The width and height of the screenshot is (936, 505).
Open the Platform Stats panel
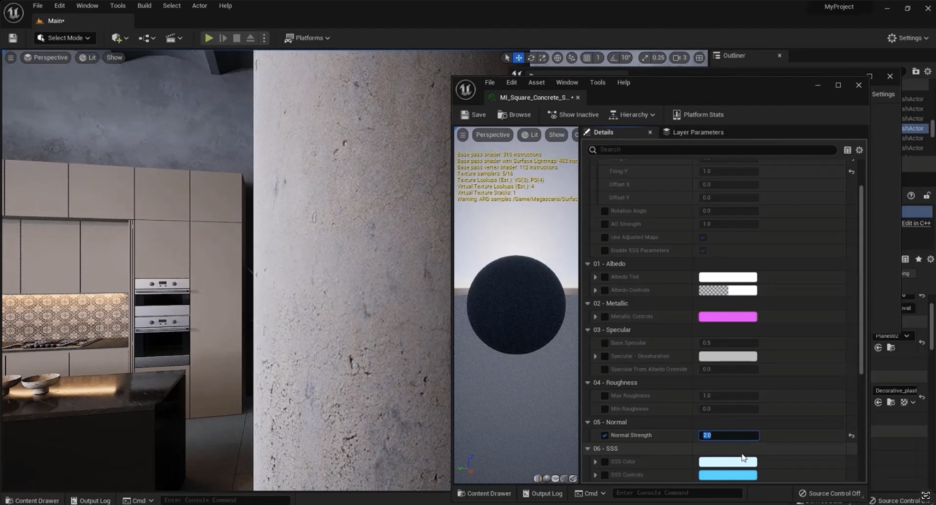(698, 115)
